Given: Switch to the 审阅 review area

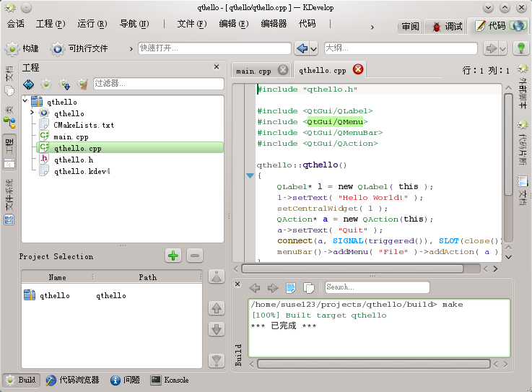Looking at the screenshot, I should click(410, 27).
